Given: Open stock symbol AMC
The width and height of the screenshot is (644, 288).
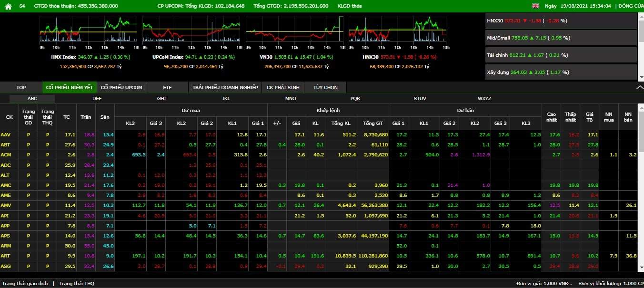Looking at the screenshot, I should point(6,185).
